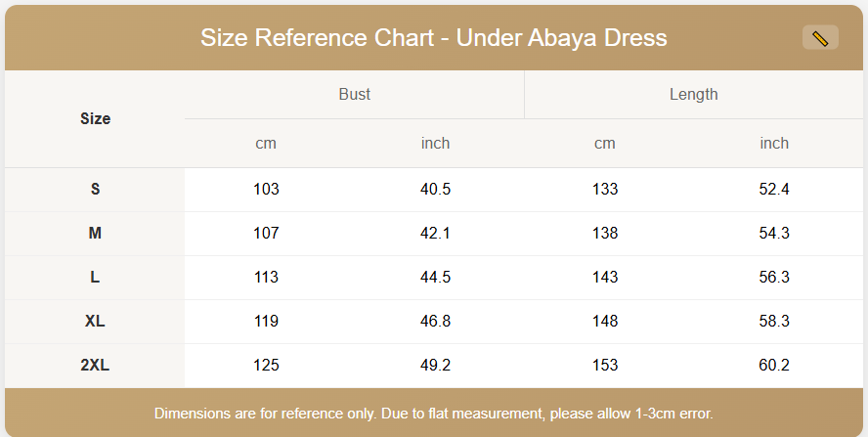Select length cm value 133

pos(605,190)
